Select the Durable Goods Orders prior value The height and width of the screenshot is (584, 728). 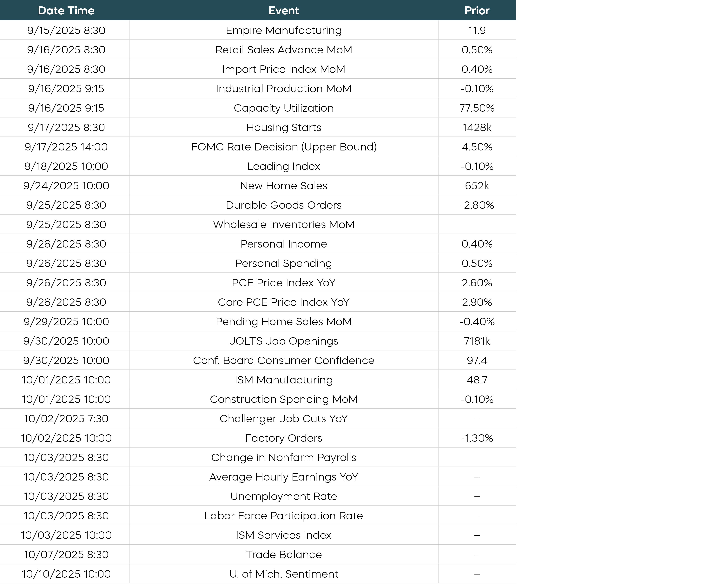point(476,205)
